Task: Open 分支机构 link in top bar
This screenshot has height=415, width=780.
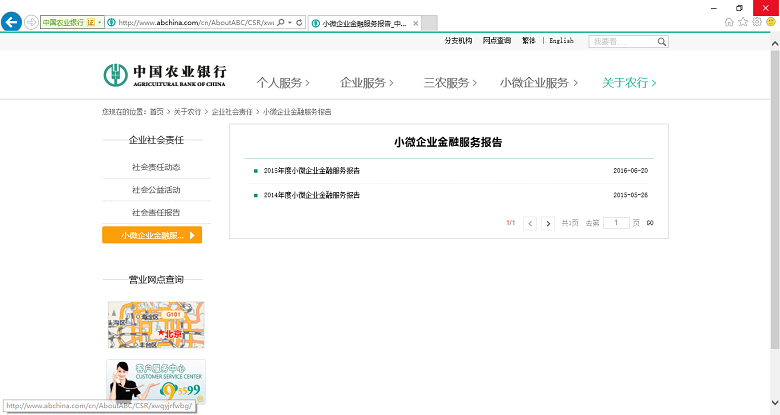Action: pyautogui.click(x=458, y=41)
